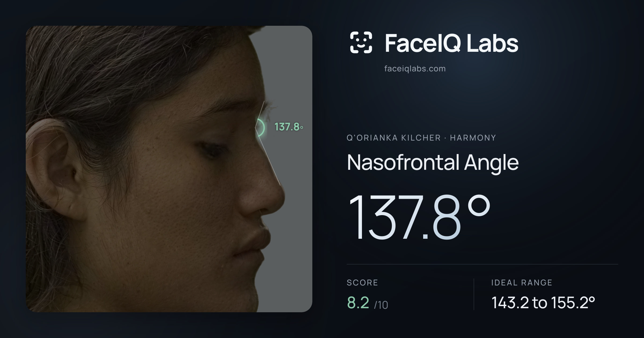Click the 8.2 /10 score value

click(x=367, y=303)
